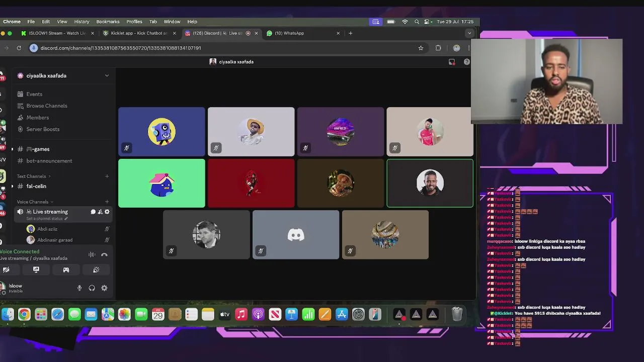Select green-outlined speaking participant tile
Screen dimensions: 644x362
pyautogui.click(x=430, y=184)
